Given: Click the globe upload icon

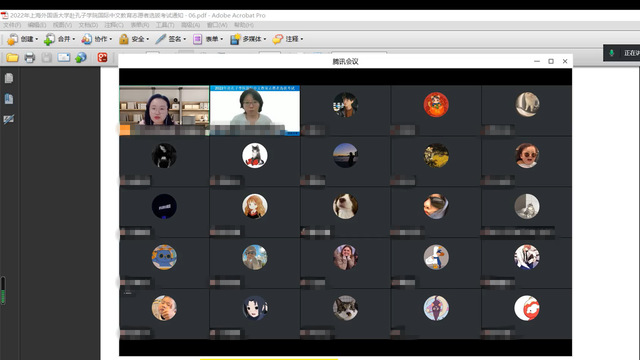Looking at the screenshot, I should [81, 58].
